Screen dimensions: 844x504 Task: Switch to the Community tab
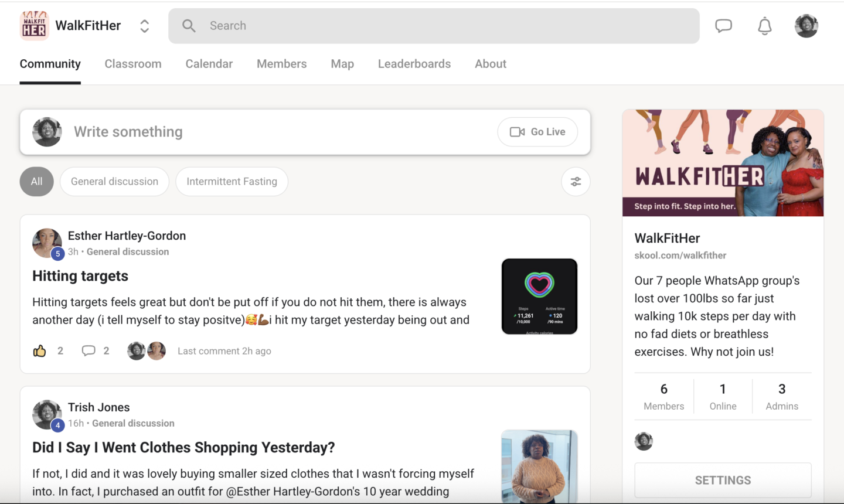click(x=50, y=64)
